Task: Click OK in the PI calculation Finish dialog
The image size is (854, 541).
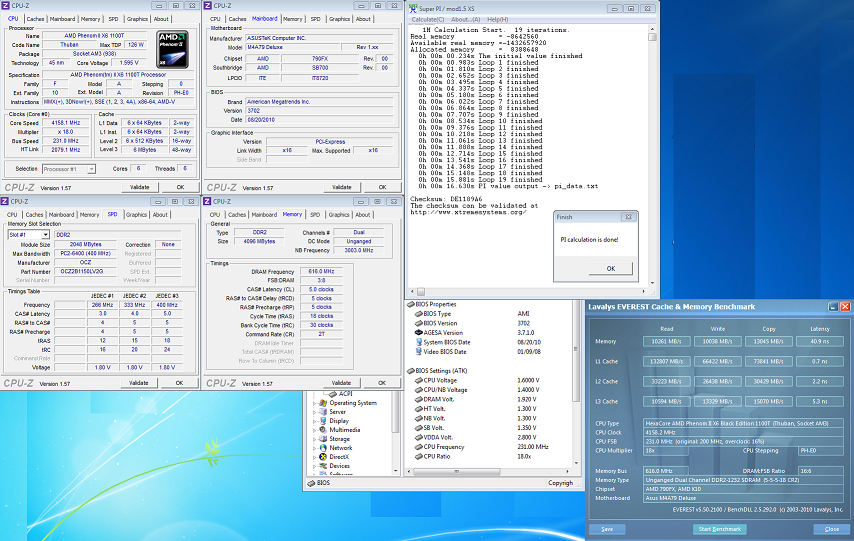Action: click(611, 269)
